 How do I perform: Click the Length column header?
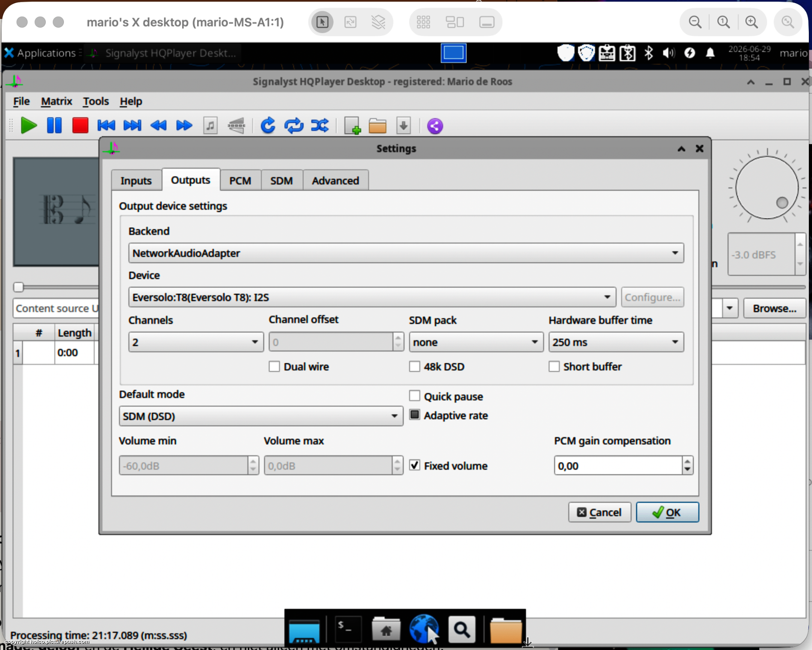coord(74,332)
